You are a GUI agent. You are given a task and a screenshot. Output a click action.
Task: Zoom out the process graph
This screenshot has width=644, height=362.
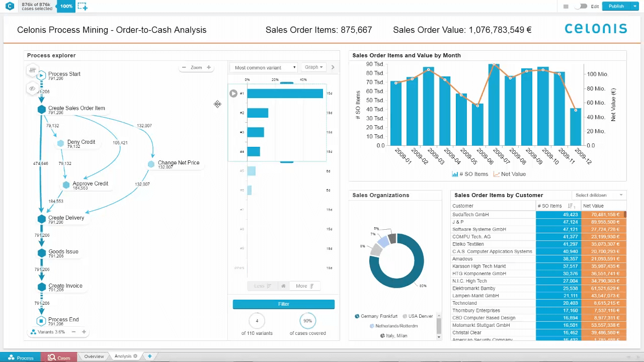(184, 67)
